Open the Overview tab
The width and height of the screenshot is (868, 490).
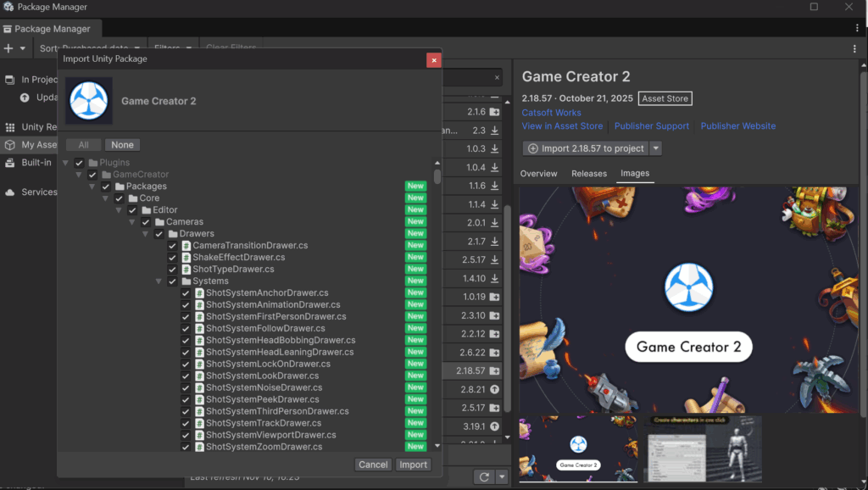(538, 174)
